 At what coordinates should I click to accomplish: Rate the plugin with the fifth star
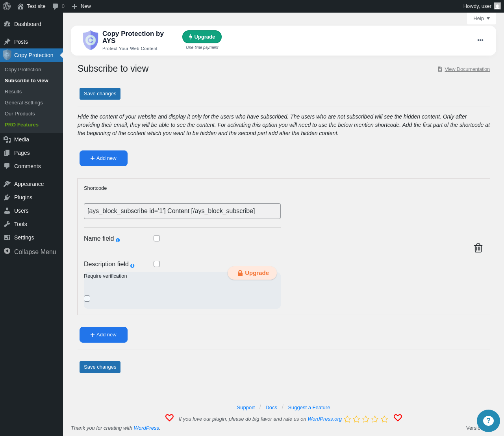(384, 419)
